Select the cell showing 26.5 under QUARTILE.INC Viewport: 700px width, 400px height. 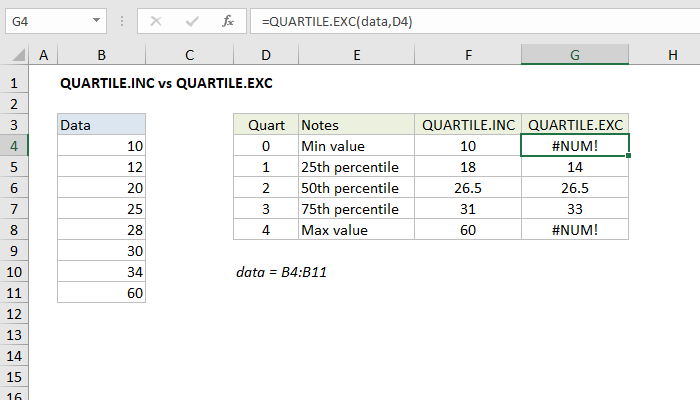pyautogui.click(x=468, y=188)
